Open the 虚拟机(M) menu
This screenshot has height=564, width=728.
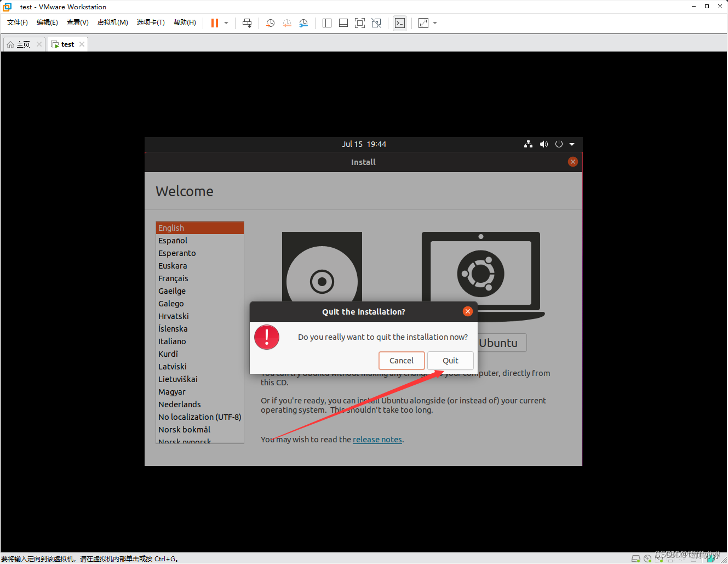[113, 22]
